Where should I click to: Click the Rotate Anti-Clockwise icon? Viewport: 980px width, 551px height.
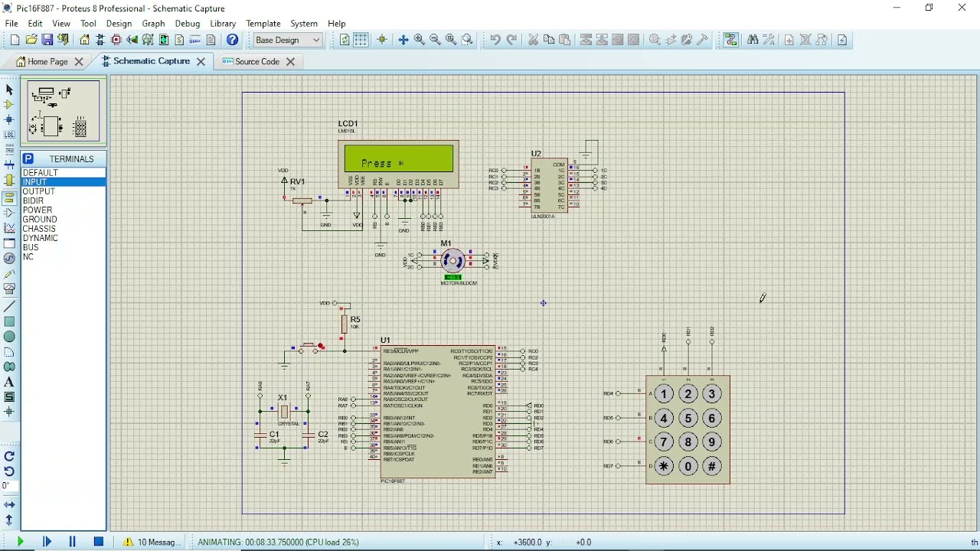click(x=9, y=471)
